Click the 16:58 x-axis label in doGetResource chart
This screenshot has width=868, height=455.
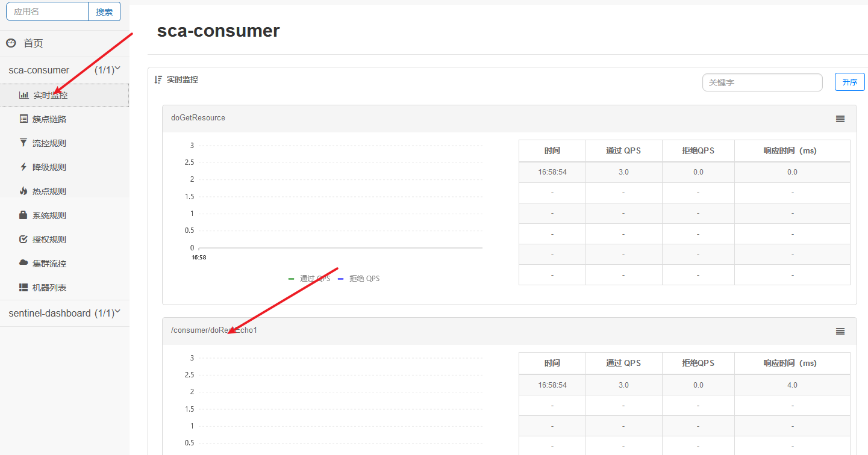(x=199, y=258)
